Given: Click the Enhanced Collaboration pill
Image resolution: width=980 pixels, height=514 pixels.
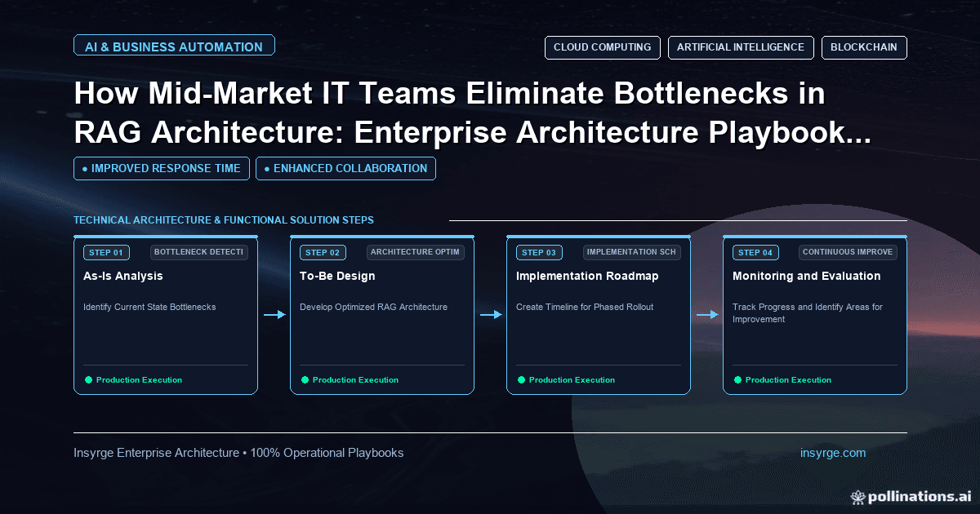Looking at the screenshot, I should click(x=345, y=168).
